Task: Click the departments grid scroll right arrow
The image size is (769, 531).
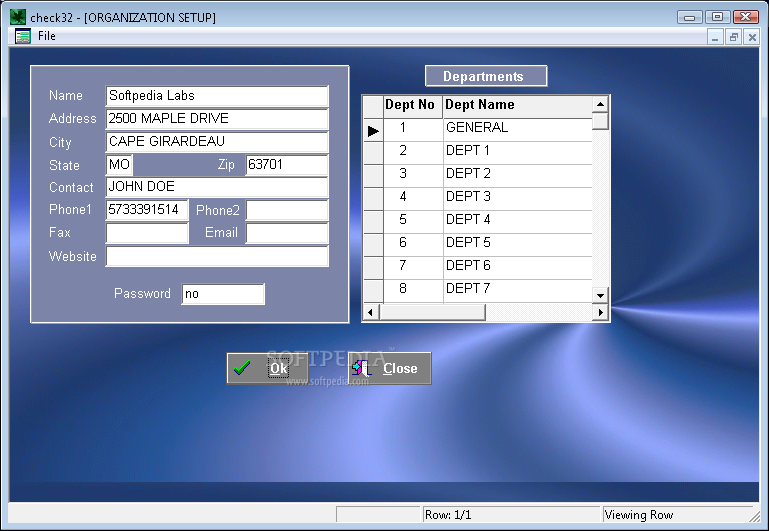Action: 600,312
